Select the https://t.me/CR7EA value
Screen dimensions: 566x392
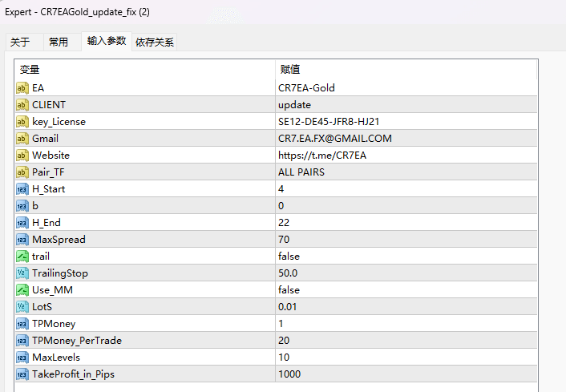point(406,156)
